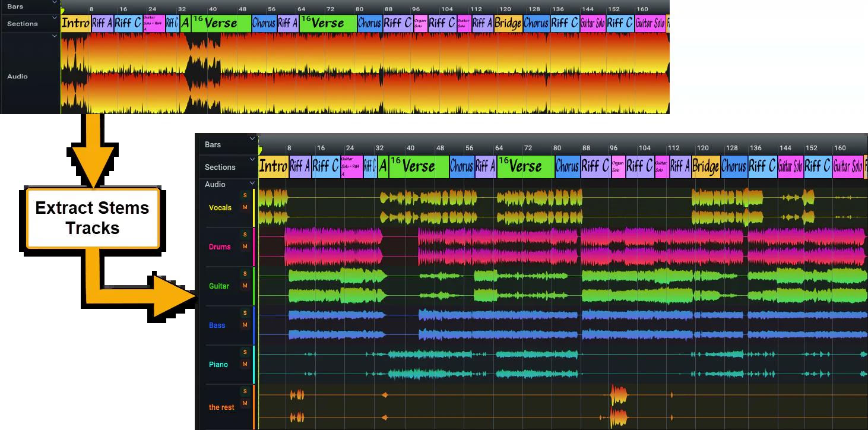Mute the Guitar stem track
Viewport: 868px width, 430px height.
[x=245, y=286]
